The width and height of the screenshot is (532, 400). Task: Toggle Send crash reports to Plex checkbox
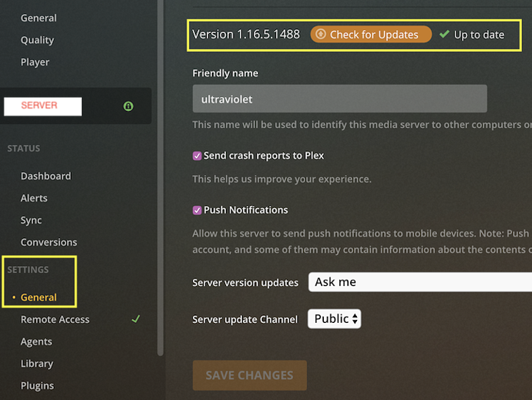point(197,156)
